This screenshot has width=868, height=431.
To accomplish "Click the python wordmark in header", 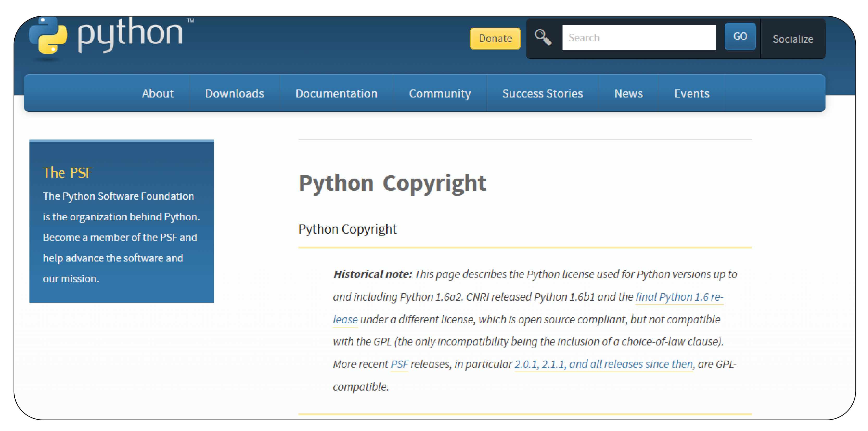I will [130, 35].
